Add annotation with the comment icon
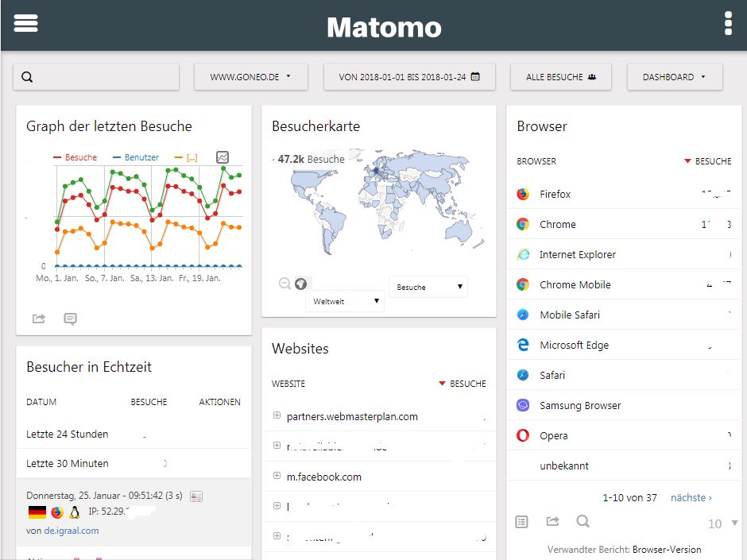The width and height of the screenshot is (747, 560). 70,319
